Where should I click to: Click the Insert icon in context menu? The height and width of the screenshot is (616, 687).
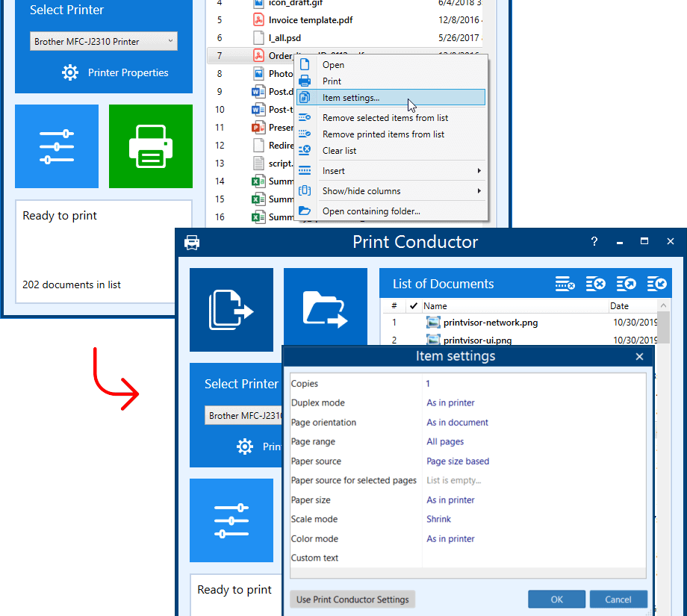pos(305,170)
